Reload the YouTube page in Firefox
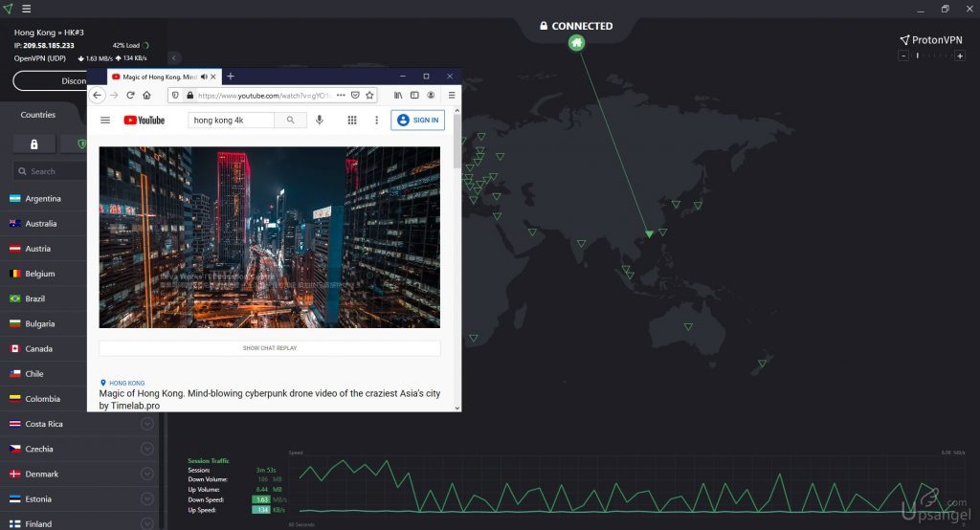Viewport: 980px width, 530px height. [130, 95]
